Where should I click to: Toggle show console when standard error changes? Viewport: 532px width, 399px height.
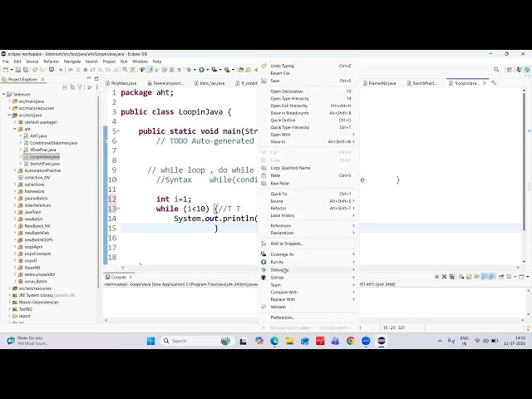[491, 277]
